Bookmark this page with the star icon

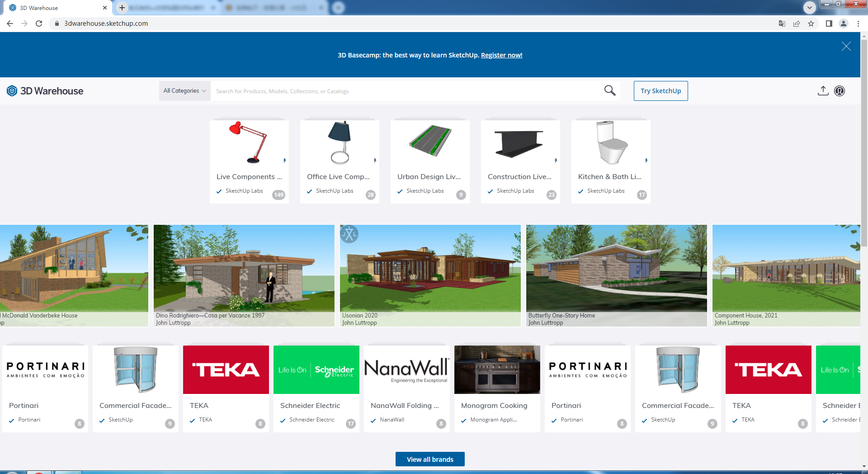[x=811, y=24]
